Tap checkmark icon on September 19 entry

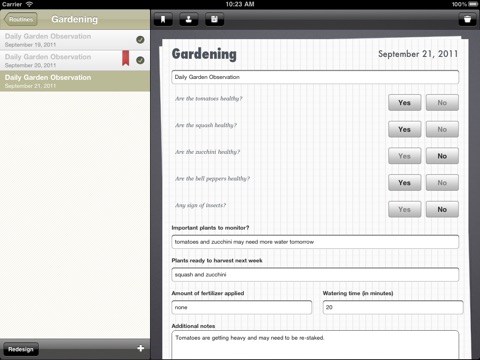pos(140,40)
